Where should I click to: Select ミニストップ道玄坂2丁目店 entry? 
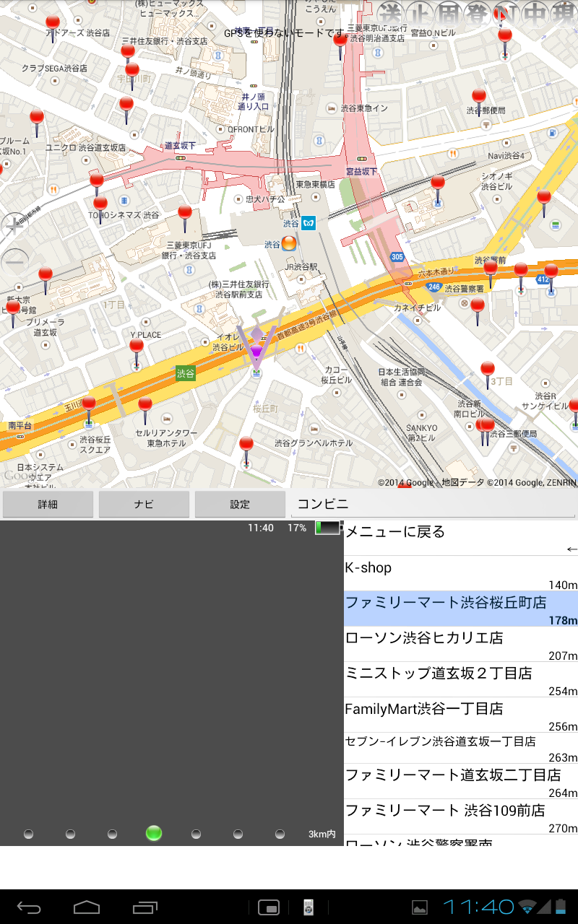point(461,680)
